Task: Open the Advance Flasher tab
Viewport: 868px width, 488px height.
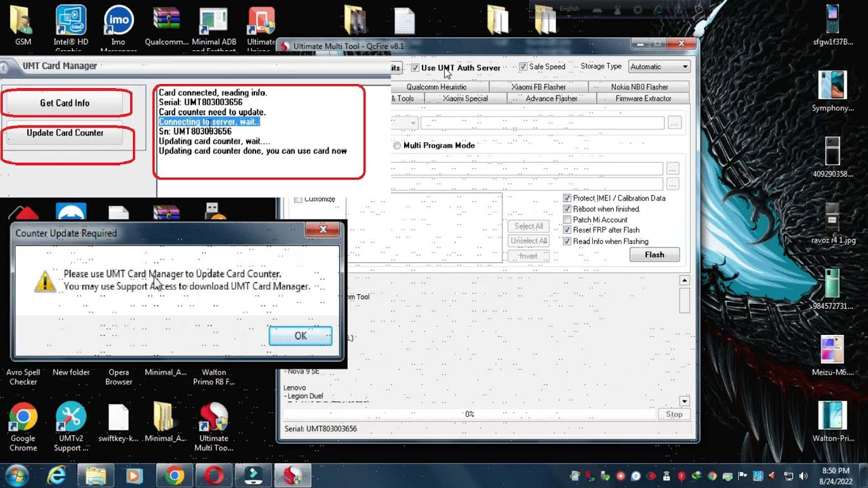Action: 551,98
